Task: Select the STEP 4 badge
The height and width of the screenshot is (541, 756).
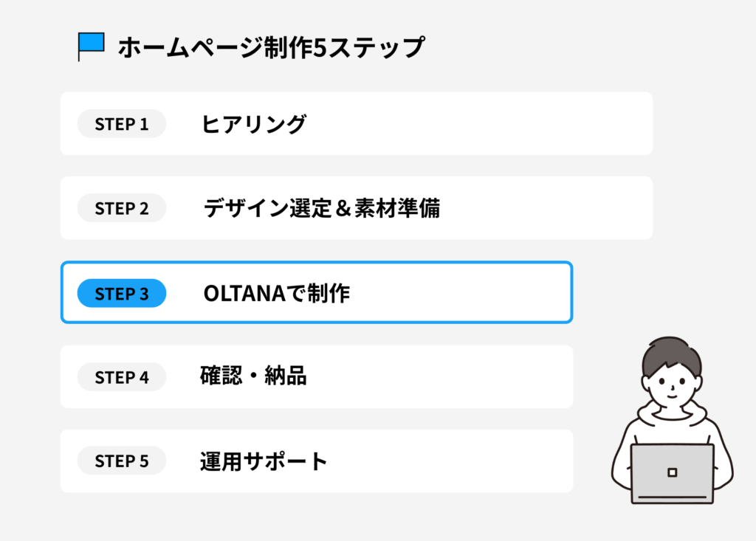Action: (x=122, y=378)
